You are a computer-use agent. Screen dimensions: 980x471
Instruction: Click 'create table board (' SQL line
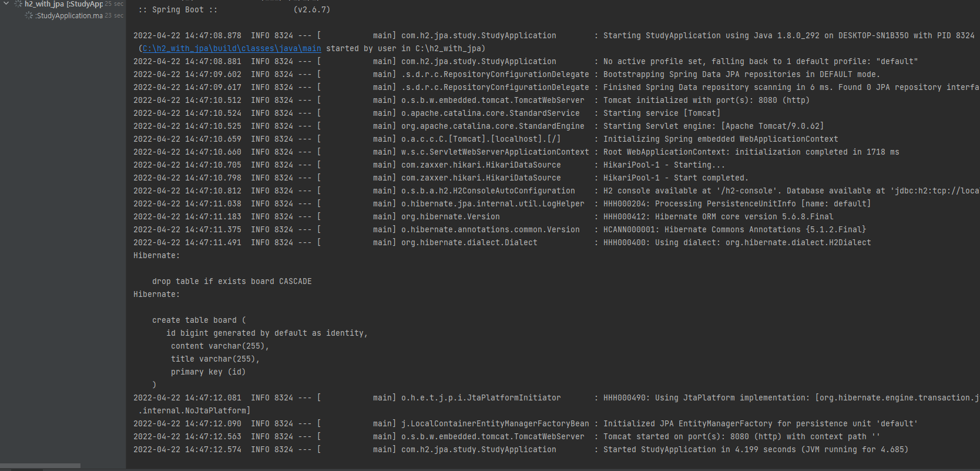199,320
